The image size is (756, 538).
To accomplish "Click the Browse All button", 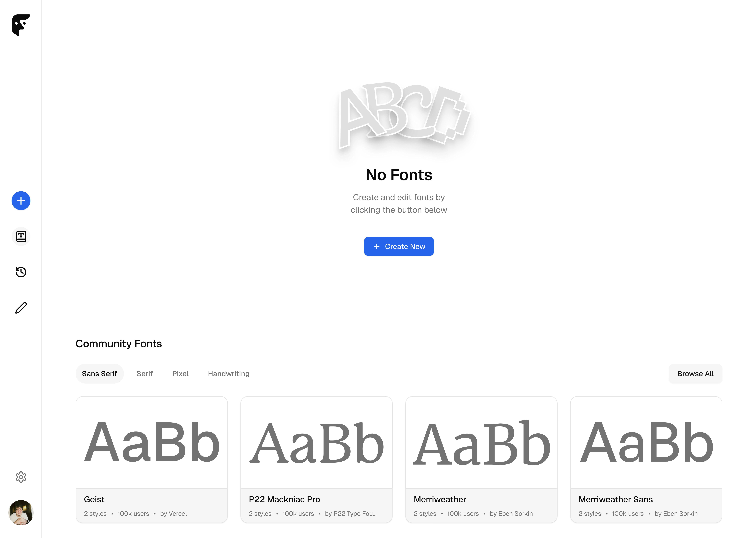I will [695, 374].
